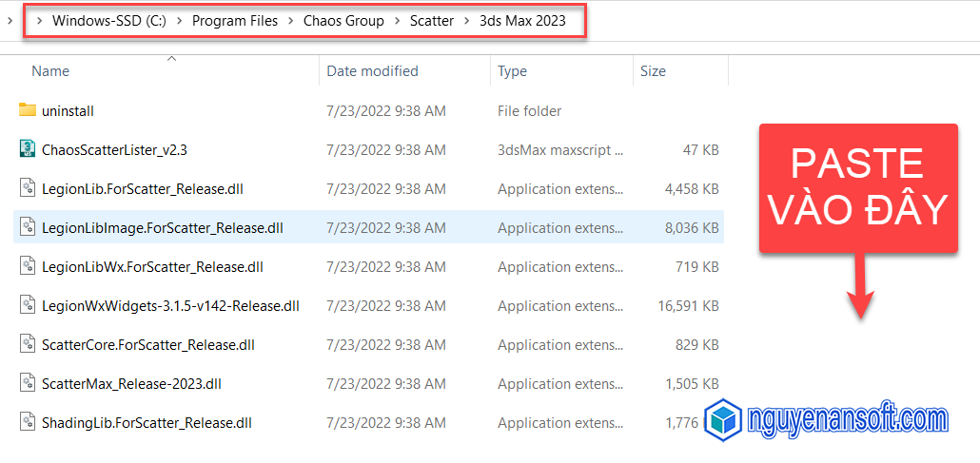Select the uninstall folder name
980x463 pixels.
click(68, 111)
